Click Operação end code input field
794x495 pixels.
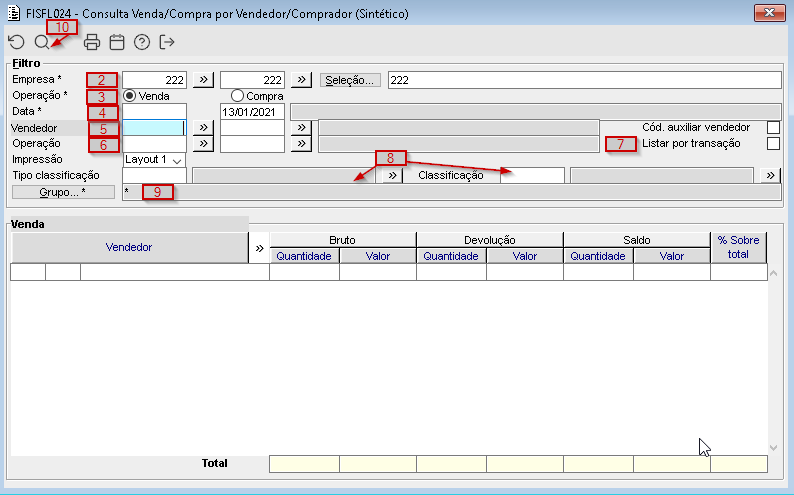[x=252, y=144]
